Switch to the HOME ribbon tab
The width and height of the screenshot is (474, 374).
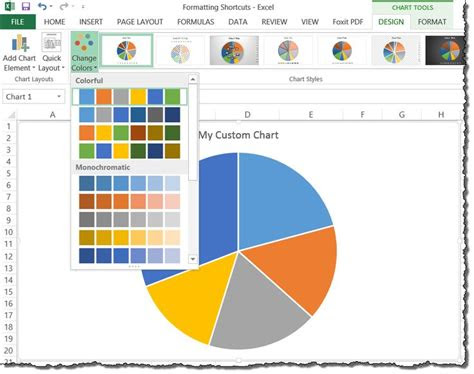pyautogui.click(x=54, y=22)
